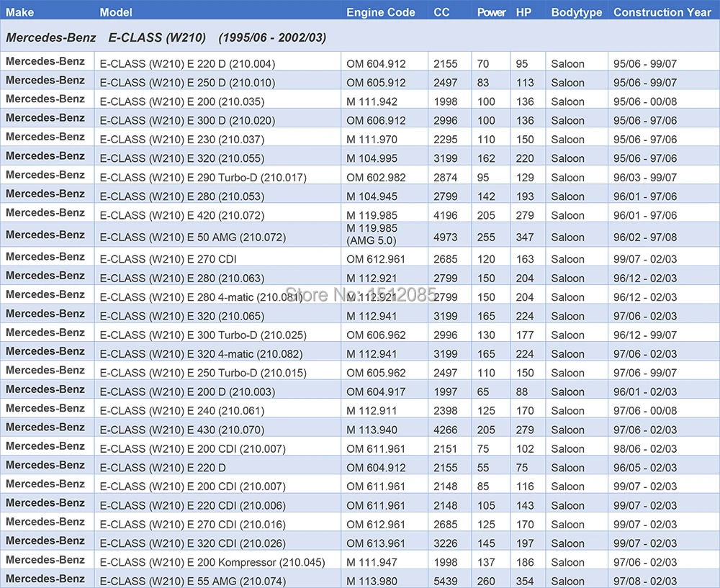Click engine code M 113.980

pos(372,581)
